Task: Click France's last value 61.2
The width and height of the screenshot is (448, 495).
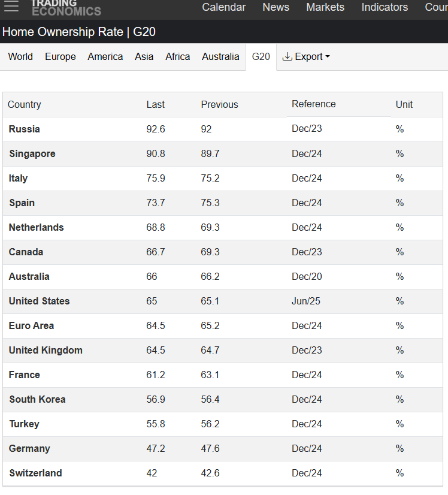Action: pos(156,375)
